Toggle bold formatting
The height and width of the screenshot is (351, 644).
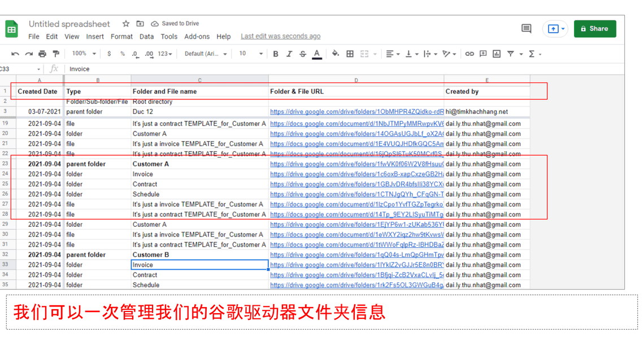[276, 54]
